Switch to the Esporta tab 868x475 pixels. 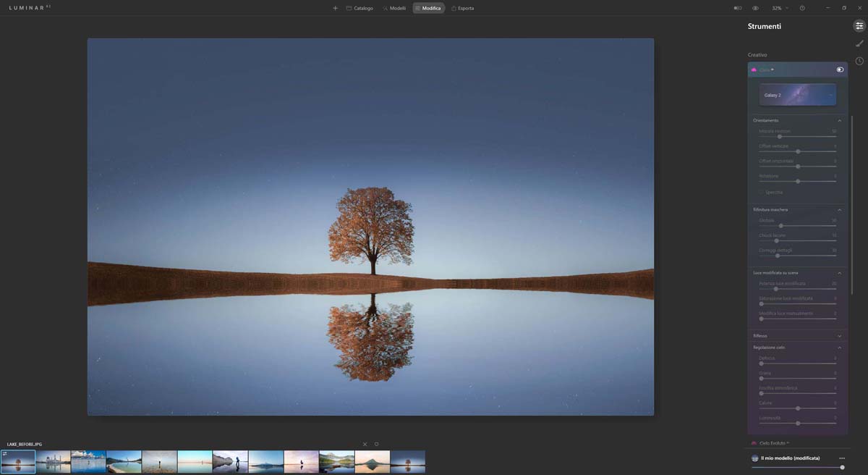462,8
